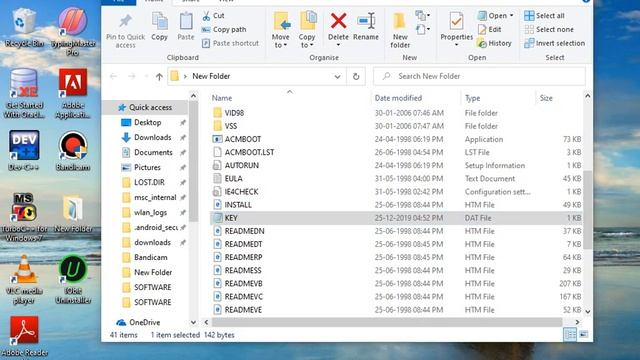Click the New Folder address path text

coord(211,76)
